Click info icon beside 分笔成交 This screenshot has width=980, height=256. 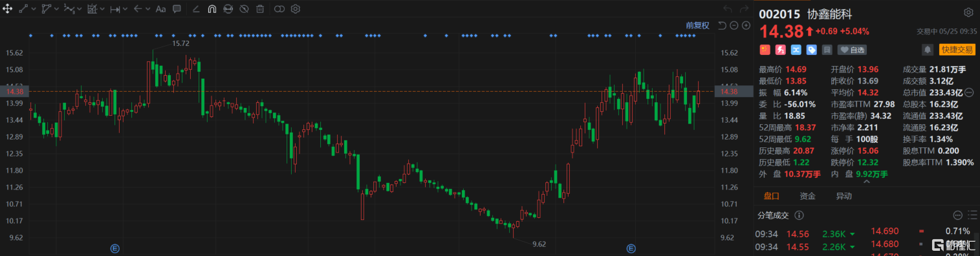point(800,215)
